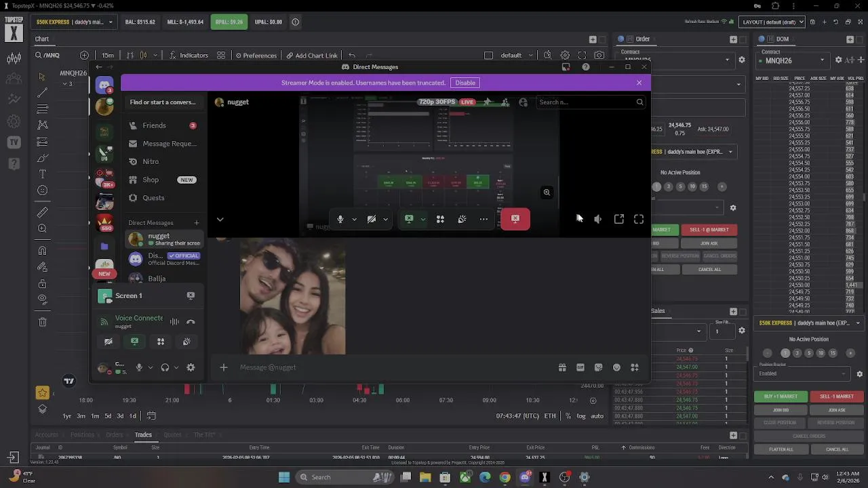Disconnect from call with red button
The image size is (868, 488).
515,219
